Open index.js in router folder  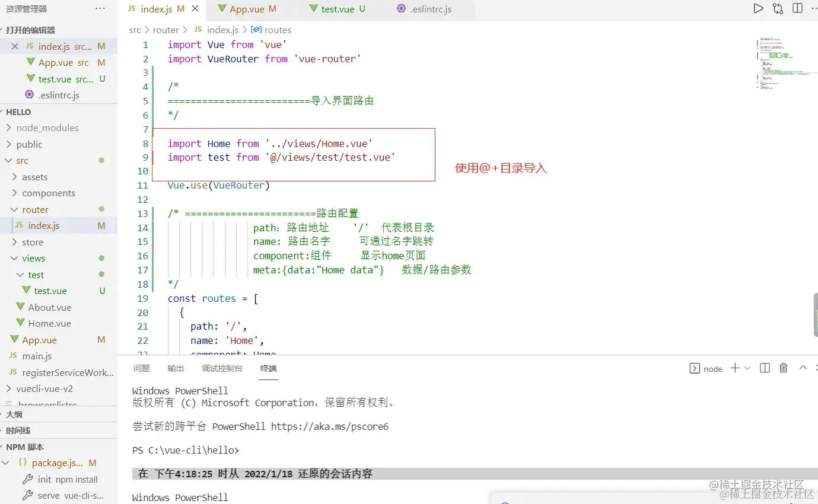(x=43, y=225)
